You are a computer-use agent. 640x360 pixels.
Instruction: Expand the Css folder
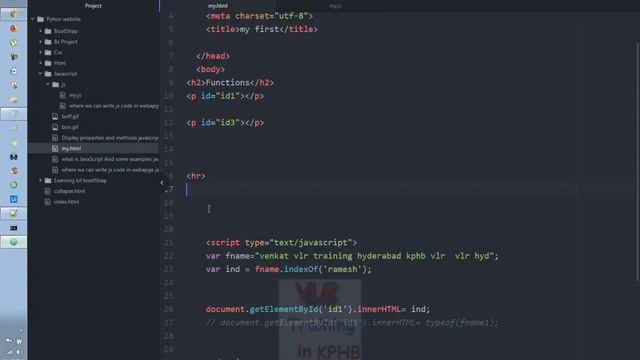pos(40,52)
